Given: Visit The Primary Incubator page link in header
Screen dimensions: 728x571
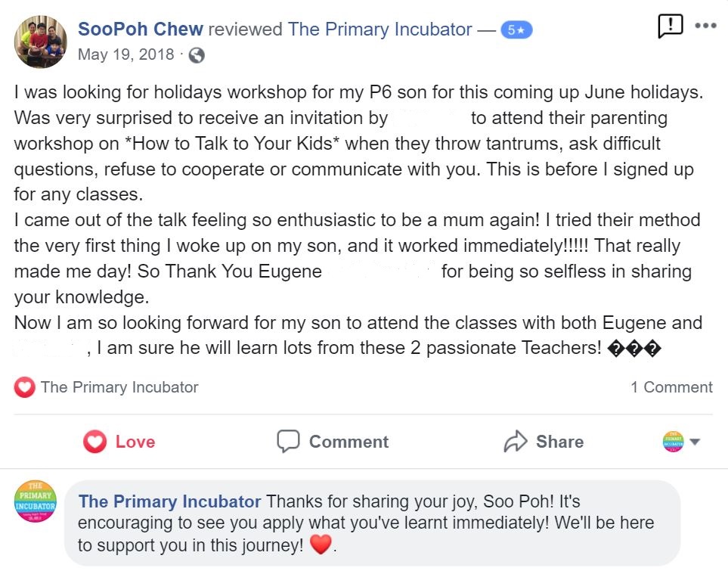Looking at the screenshot, I should [379, 29].
